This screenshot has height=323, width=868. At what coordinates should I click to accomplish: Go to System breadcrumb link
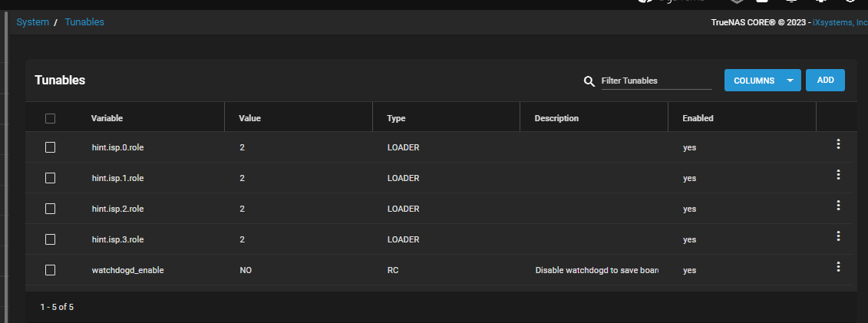33,22
